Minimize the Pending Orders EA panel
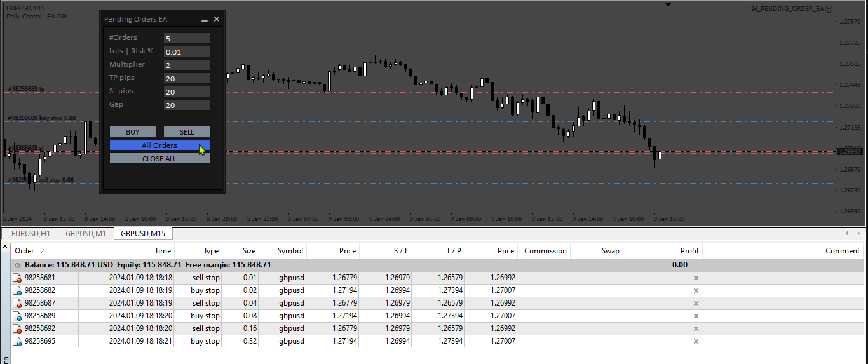This screenshot has width=868, height=364. click(205, 20)
